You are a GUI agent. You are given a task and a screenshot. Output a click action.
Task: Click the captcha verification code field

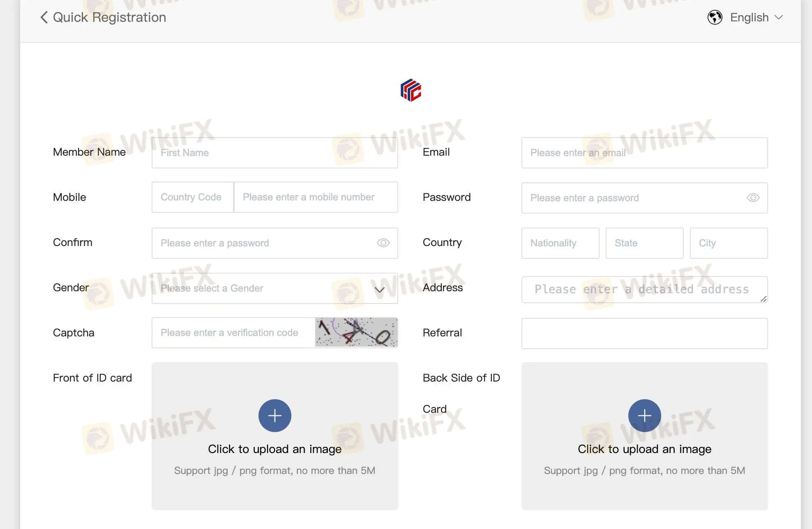point(230,332)
